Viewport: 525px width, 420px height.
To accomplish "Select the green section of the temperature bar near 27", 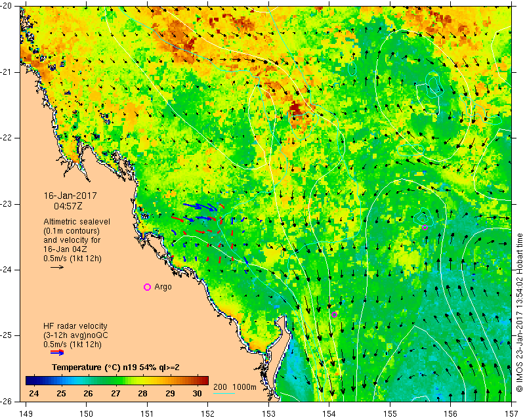I will 115,381.
